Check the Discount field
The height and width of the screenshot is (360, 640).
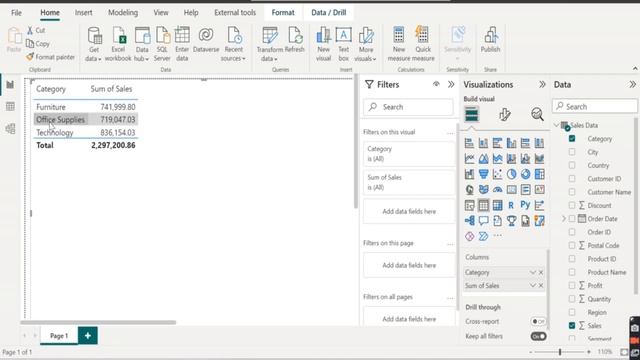point(572,205)
